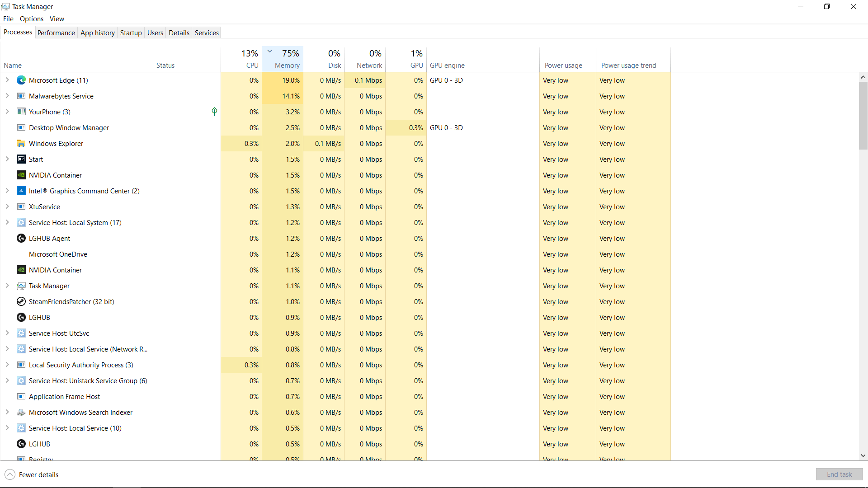
Task: Click the Task Manager process icon
Action: point(21,286)
